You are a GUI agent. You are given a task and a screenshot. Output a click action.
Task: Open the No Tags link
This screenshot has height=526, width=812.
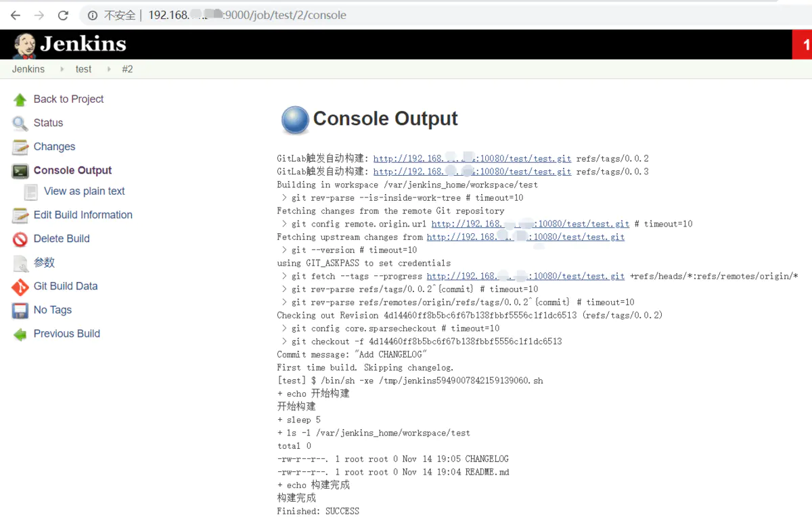tap(52, 310)
